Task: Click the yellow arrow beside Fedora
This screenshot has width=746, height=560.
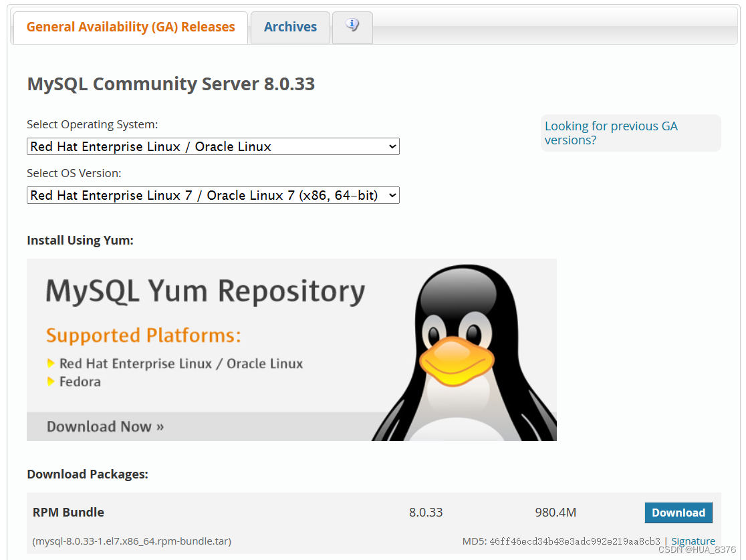Action: click(x=51, y=382)
